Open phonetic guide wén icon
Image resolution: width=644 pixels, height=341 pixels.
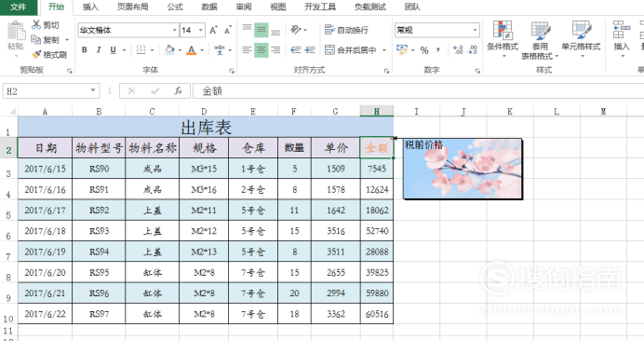219,49
